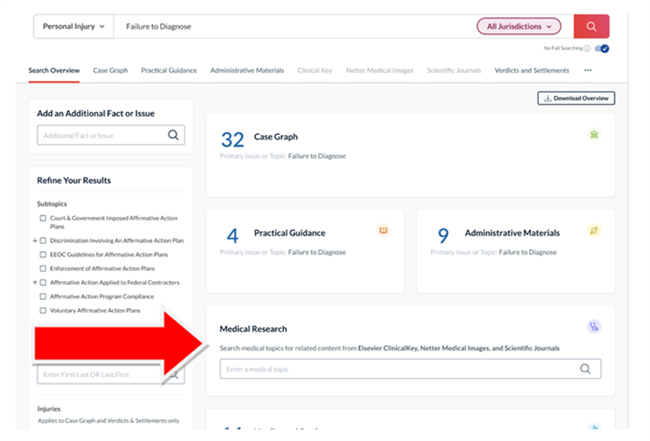Open the Netter Medical Images tab

click(379, 70)
